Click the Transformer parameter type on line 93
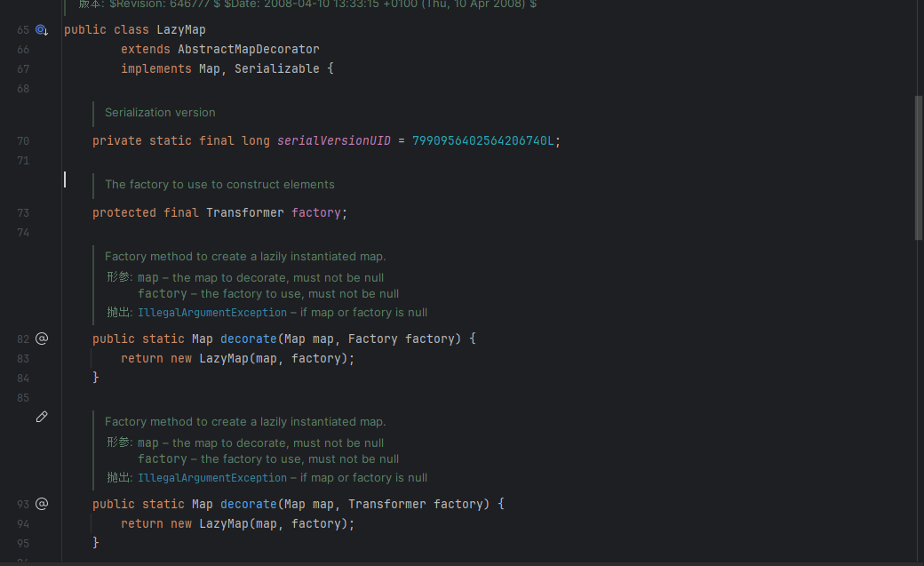924x566 pixels. pyautogui.click(x=386, y=505)
